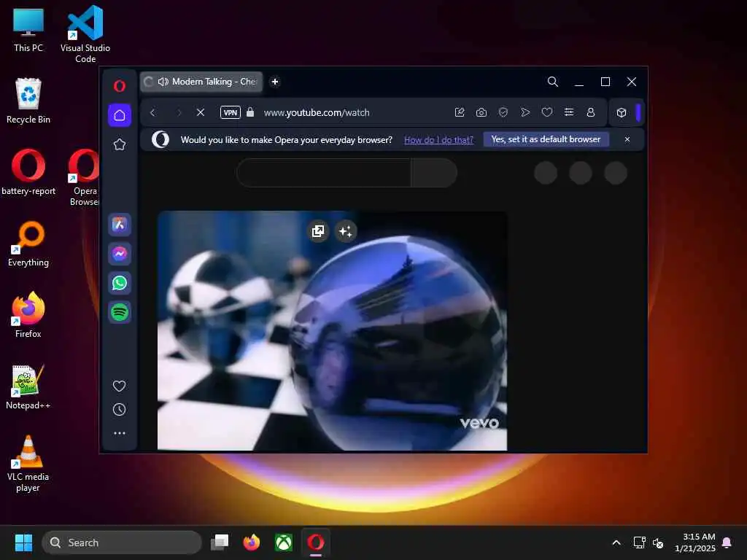Image resolution: width=747 pixels, height=560 pixels.
Task: Toggle the VPN badge in address bar
Action: 230,113
